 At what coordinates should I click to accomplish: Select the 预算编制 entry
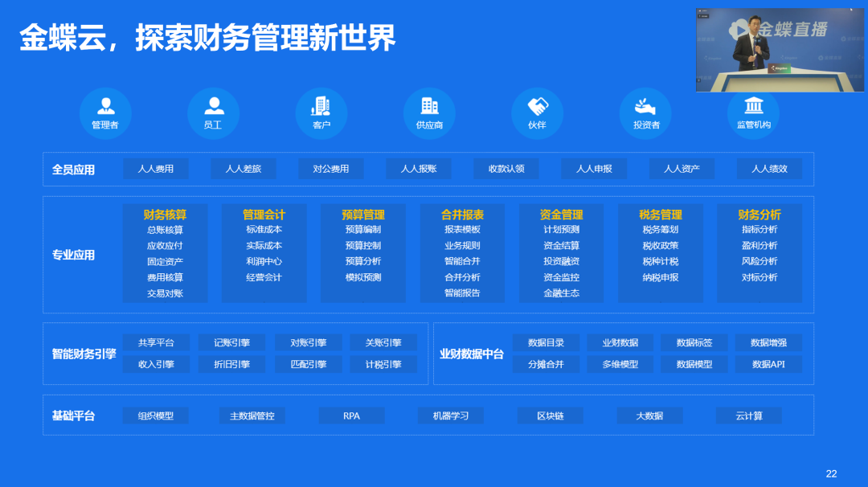pyautogui.click(x=363, y=230)
